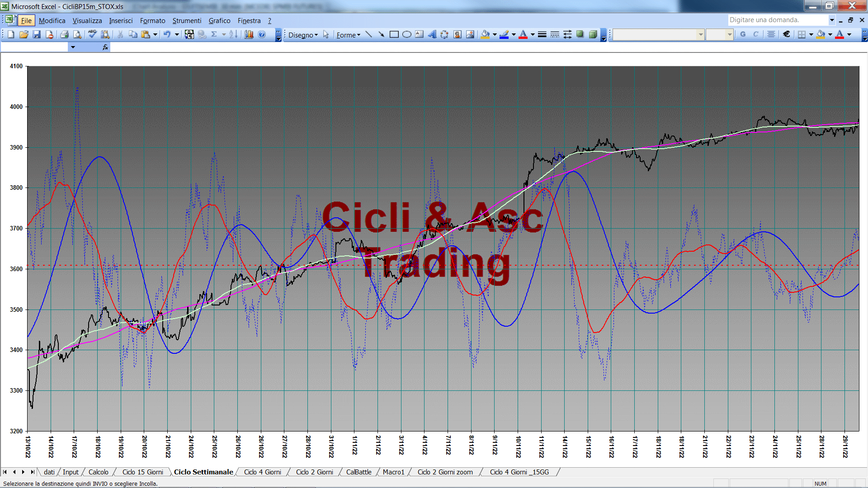Open the Font size combo box
The image size is (868, 488).
[x=719, y=34]
